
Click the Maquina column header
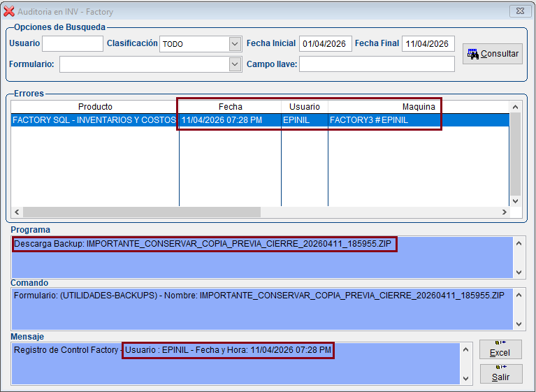(418, 107)
